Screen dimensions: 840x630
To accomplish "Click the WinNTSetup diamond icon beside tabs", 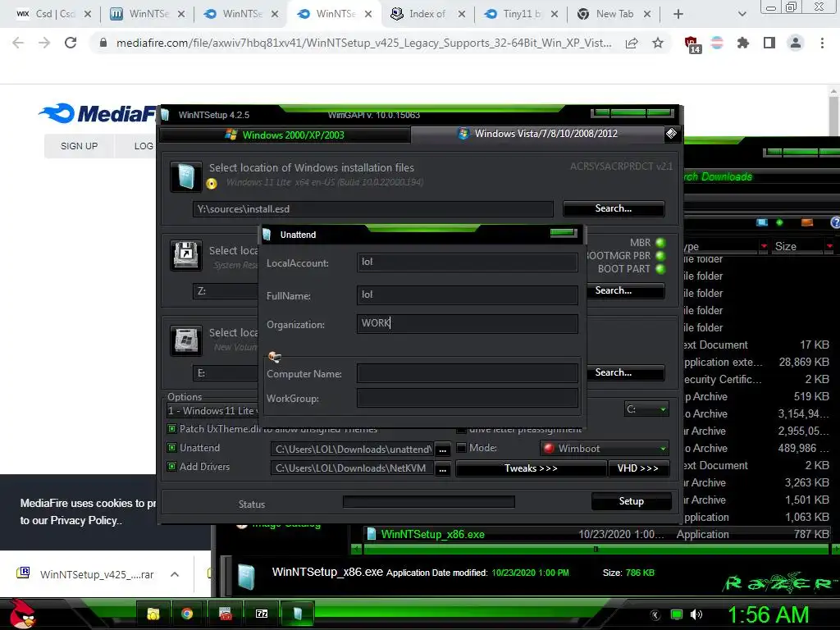I will pos(671,134).
